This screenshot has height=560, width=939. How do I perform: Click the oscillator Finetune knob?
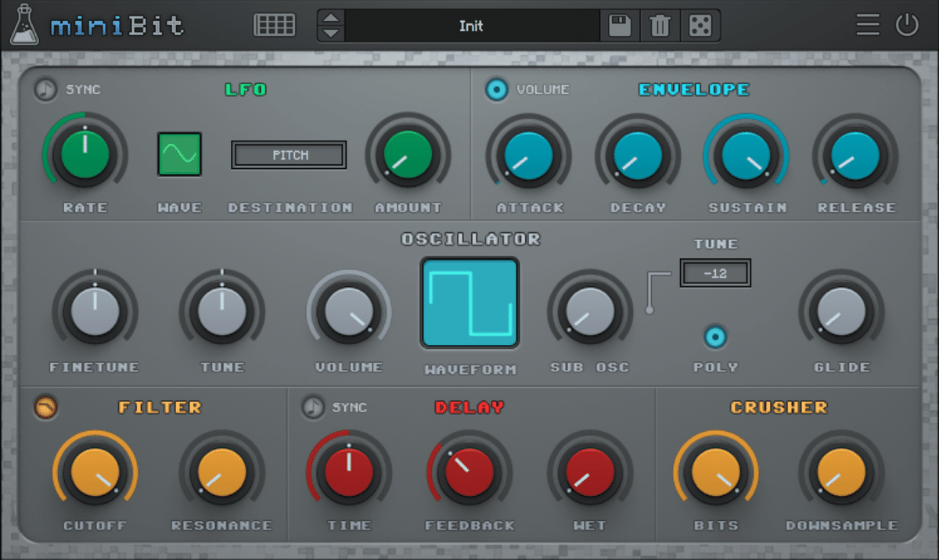coord(95,311)
